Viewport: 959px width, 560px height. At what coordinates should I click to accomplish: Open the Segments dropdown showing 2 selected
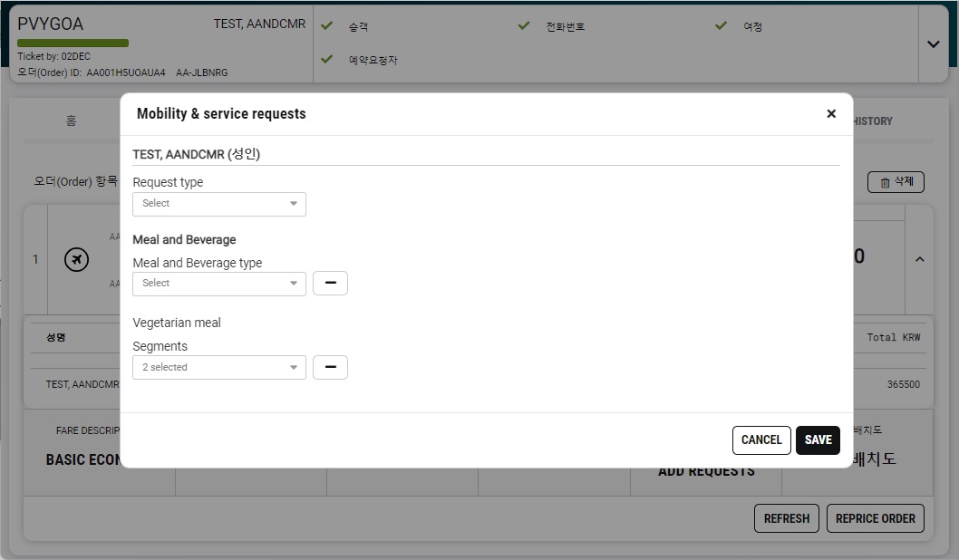219,367
